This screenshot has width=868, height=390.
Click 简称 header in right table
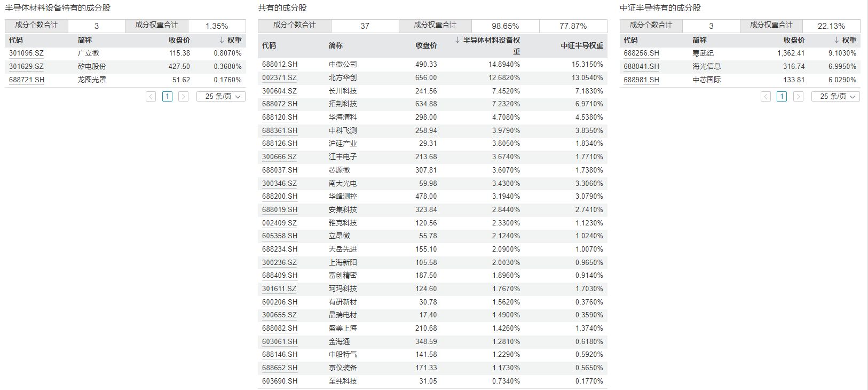pos(699,40)
